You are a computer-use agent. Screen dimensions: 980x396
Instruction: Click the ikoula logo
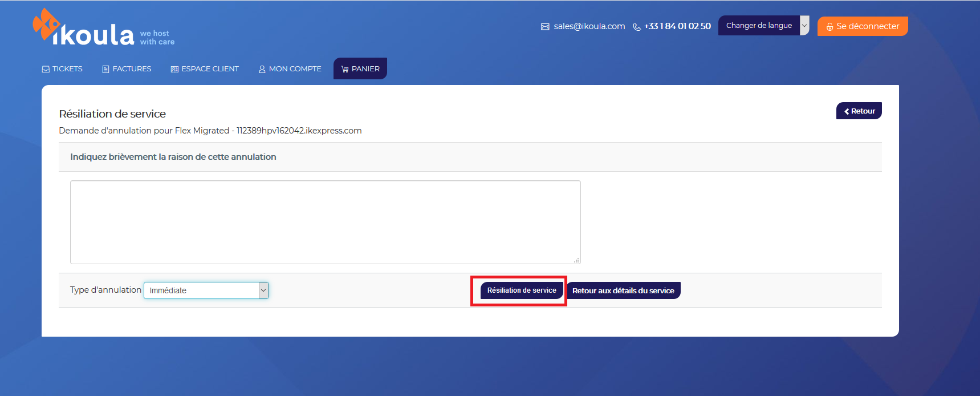click(x=84, y=27)
